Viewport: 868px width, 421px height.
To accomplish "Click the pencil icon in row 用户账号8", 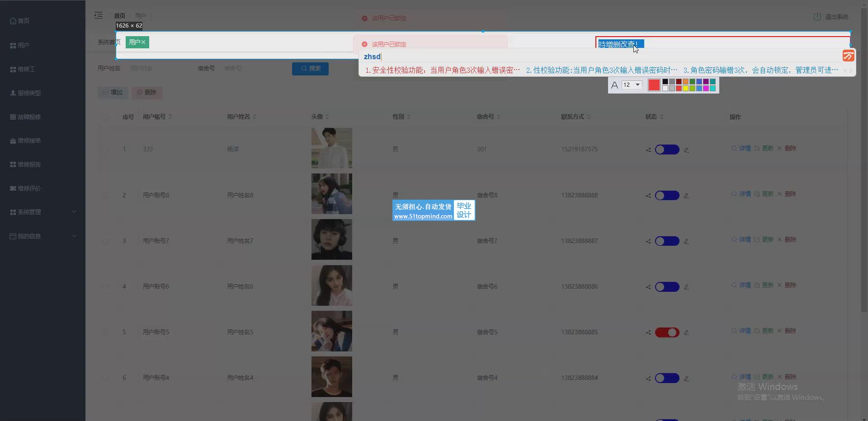I will (x=686, y=196).
